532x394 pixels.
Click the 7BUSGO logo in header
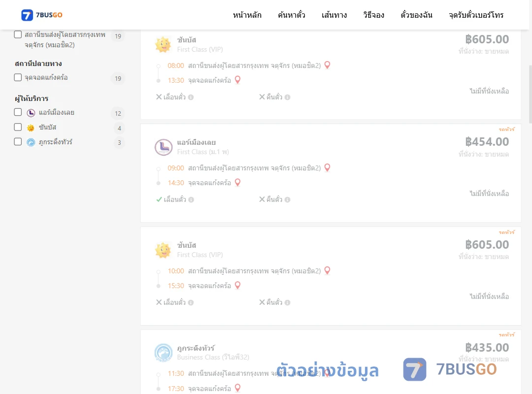click(x=42, y=15)
